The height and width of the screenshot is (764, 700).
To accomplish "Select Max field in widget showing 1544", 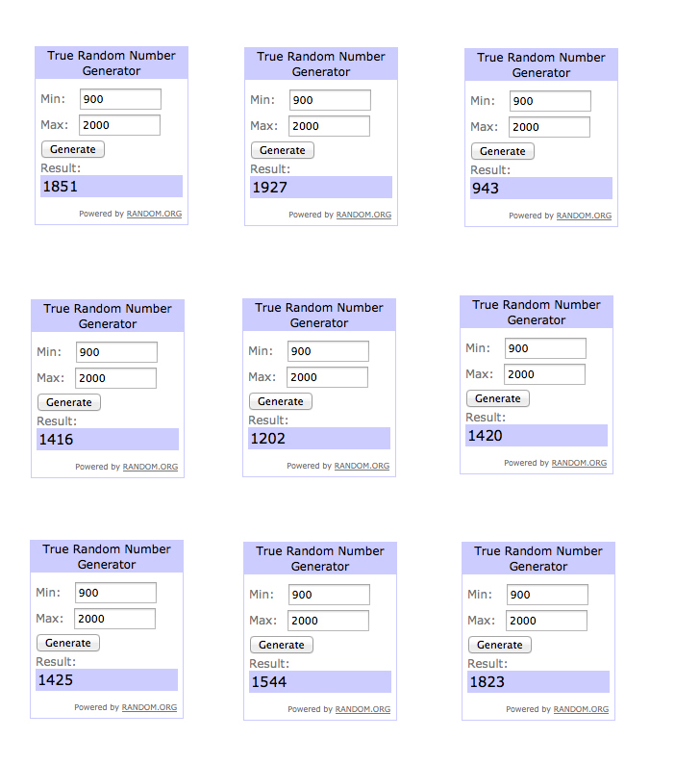I will click(x=329, y=621).
